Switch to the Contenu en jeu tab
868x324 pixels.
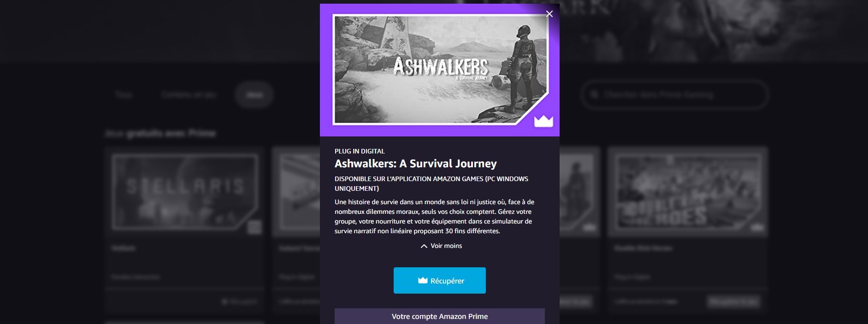point(189,94)
